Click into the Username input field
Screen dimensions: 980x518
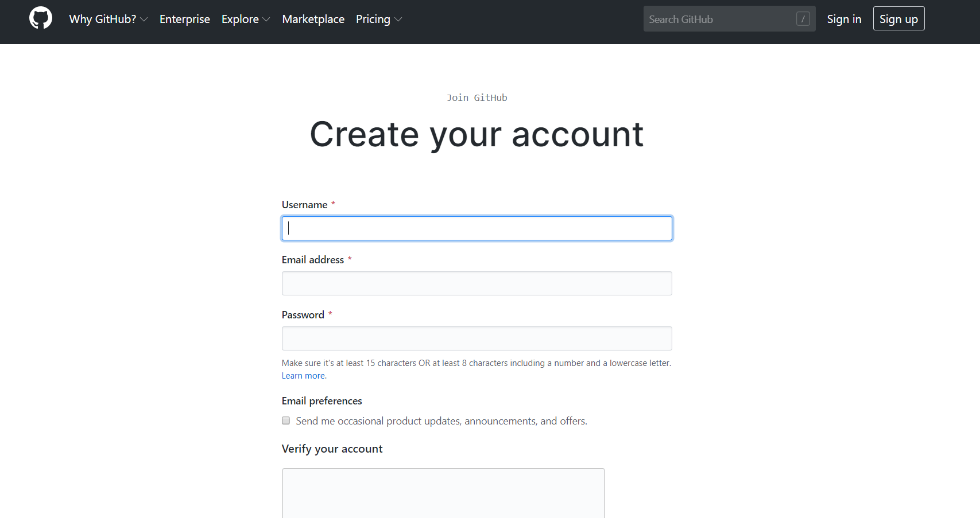(477, 228)
